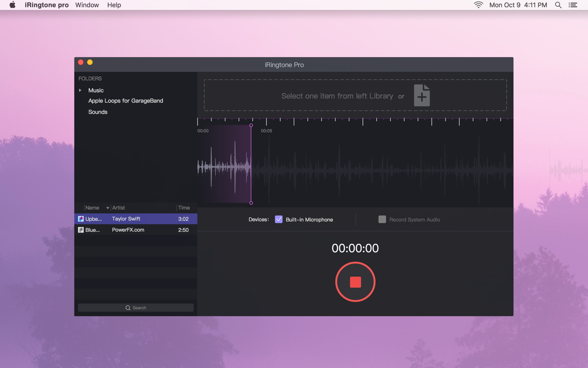Select the Sounds folder
The image size is (588, 368).
[98, 112]
